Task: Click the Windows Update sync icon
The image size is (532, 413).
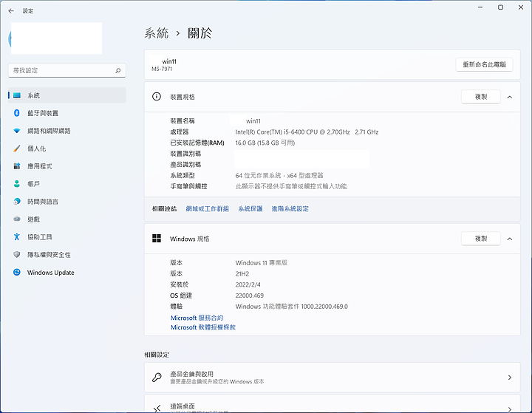Action: pyautogui.click(x=16, y=272)
